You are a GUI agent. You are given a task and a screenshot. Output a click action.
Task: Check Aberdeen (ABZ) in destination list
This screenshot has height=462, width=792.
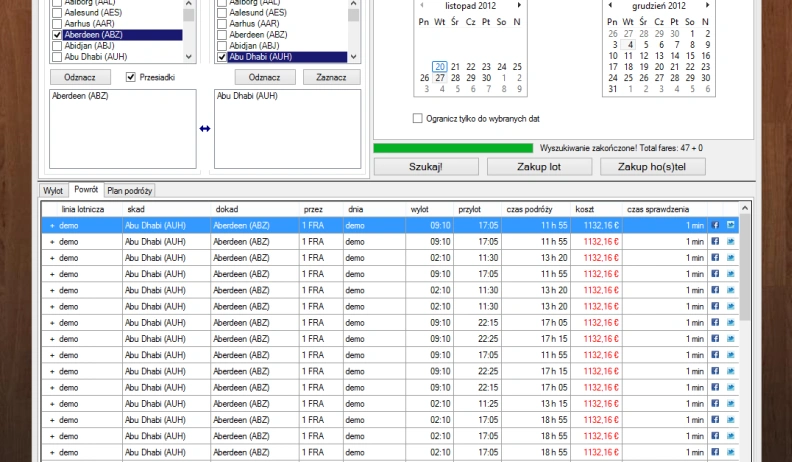(x=222, y=35)
